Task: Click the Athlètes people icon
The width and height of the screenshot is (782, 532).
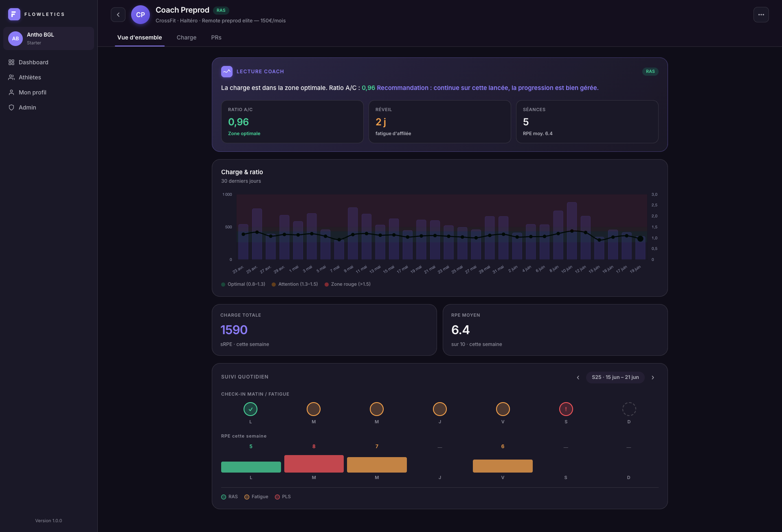Action: pyautogui.click(x=11, y=77)
